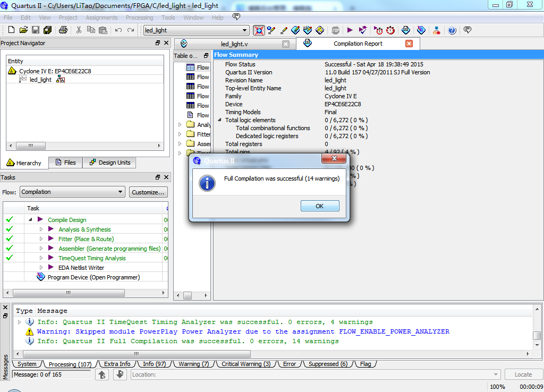Image resolution: width=544 pixels, height=392 pixels.
Task: Switch to the Files tab
Action: point(65,163)
